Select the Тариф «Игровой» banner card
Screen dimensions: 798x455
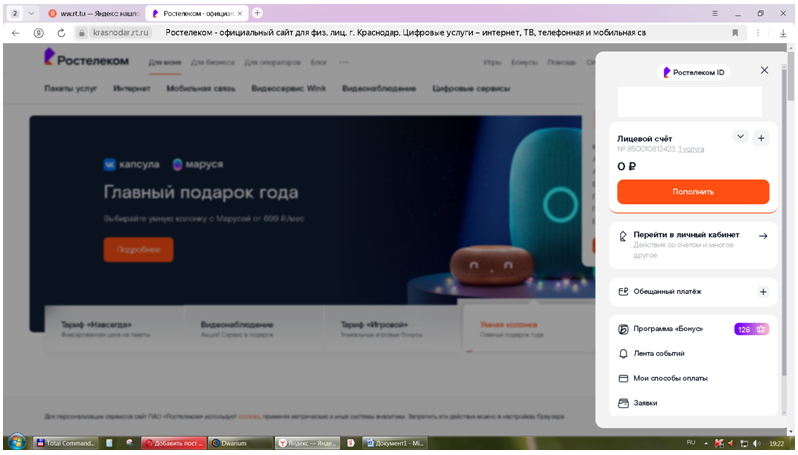(393, 329)
